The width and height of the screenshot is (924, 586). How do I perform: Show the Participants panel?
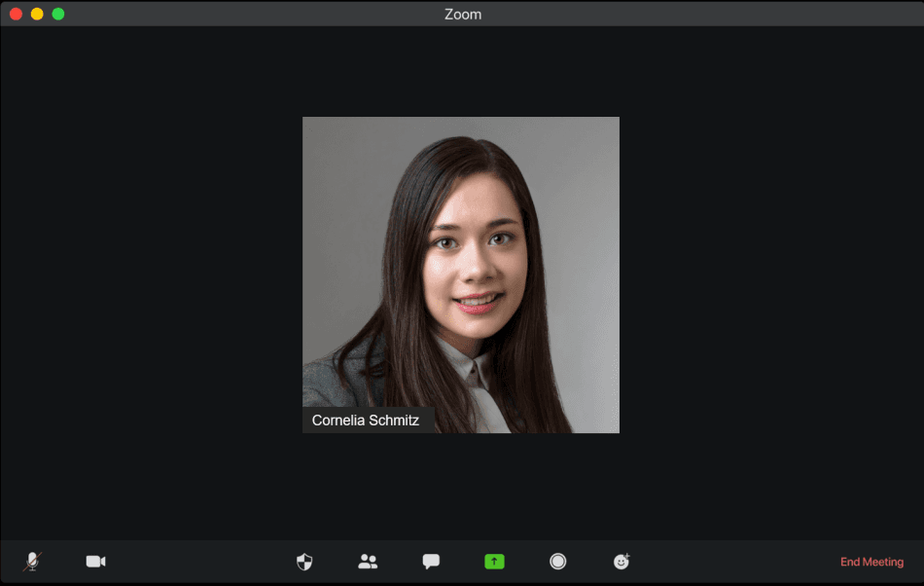[x=368, y=562]
